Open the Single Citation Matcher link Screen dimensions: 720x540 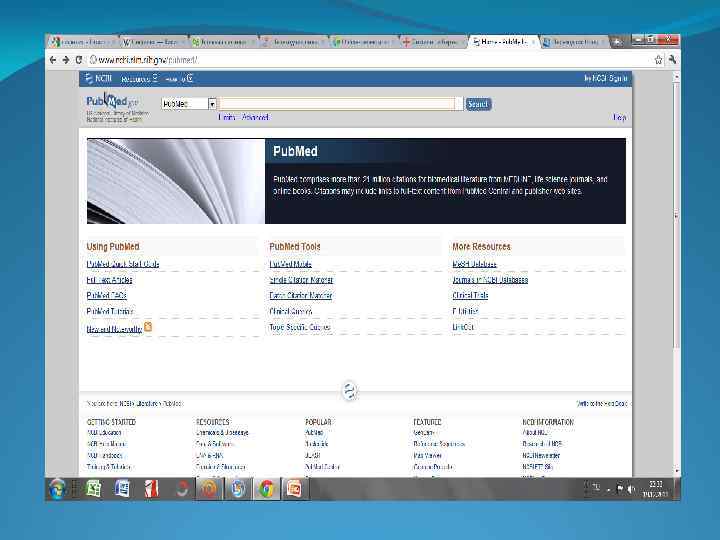[301, 280]
